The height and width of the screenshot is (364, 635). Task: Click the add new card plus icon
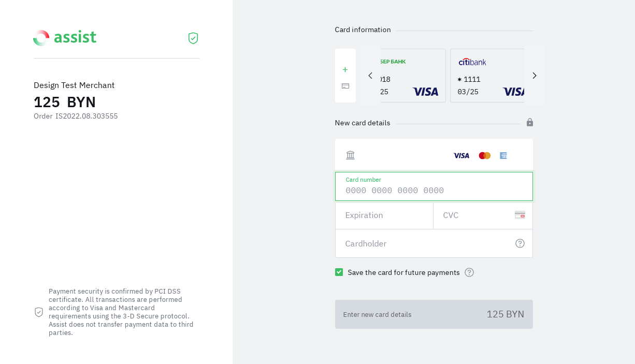tap(345, 70)
